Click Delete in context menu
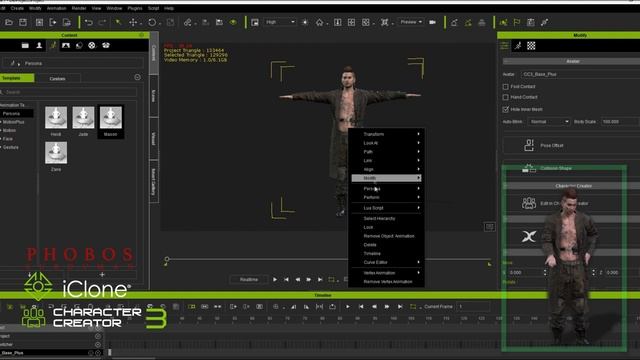This screenshot has width=640, height=360. point(370,245)
